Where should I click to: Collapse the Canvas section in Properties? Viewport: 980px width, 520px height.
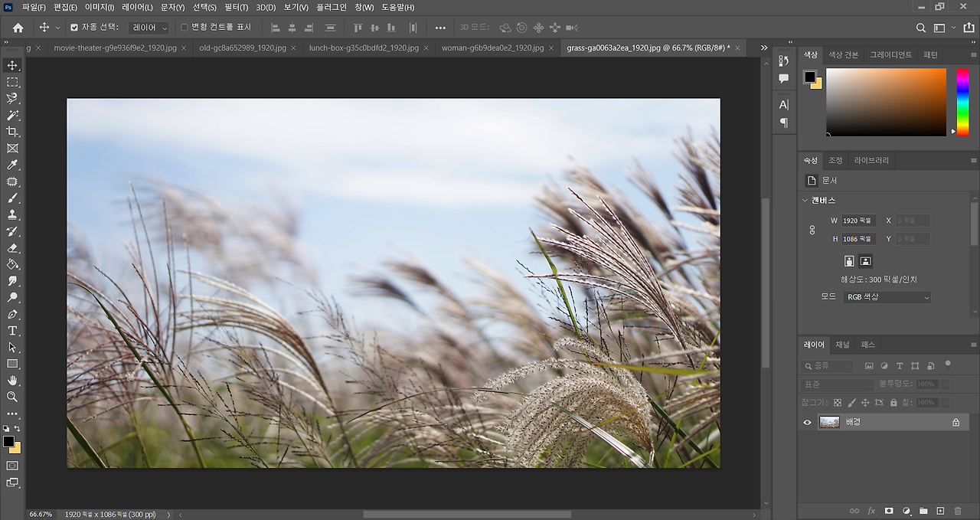click(805, 201)
